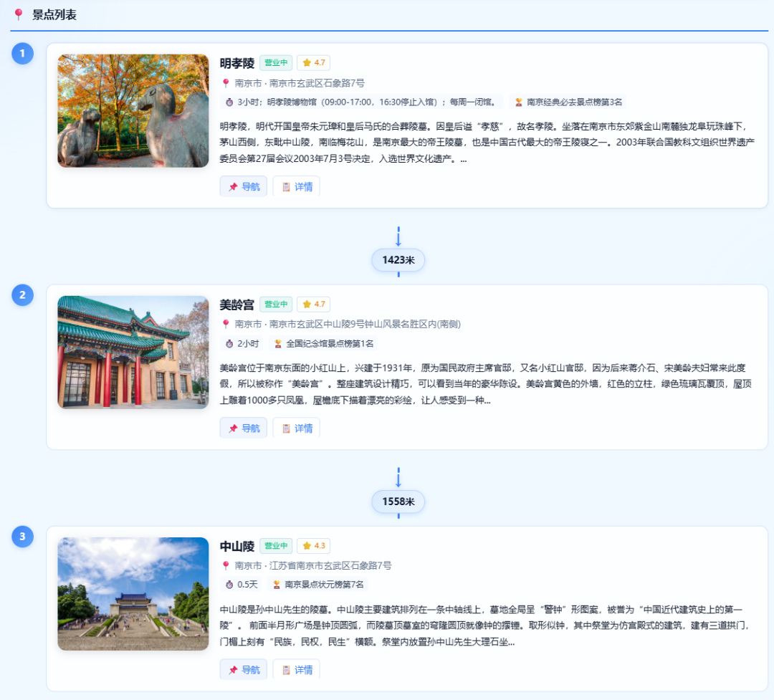
Task: Navigate to 中山陵
Action: point(244,670)
